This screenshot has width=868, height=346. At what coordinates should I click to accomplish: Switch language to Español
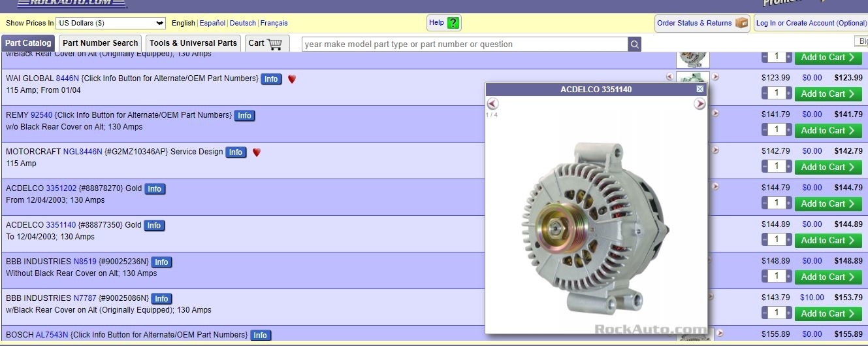pos(213,23)
